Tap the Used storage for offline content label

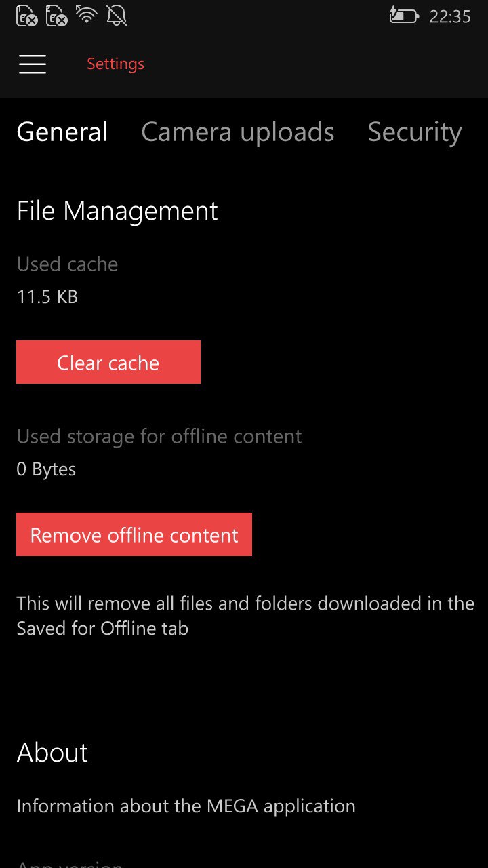click(159, 436)
